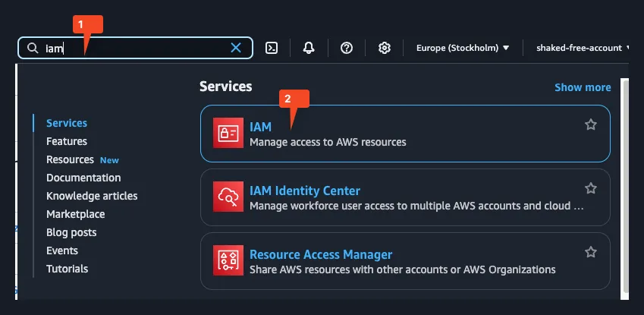Click Show more services link
Viewport: 644px width, 315px height.
(583, 87)
